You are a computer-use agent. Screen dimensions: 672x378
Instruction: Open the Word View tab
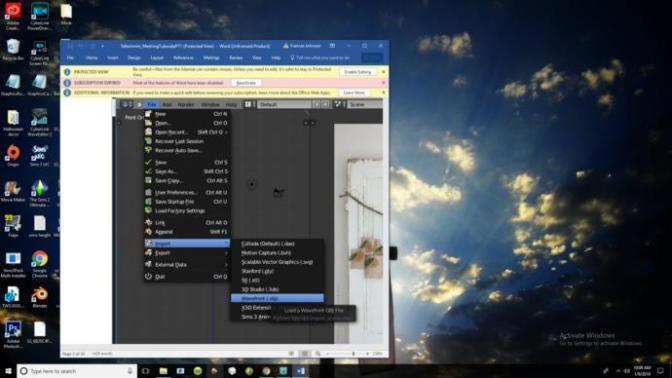click(x=257, y=57)
